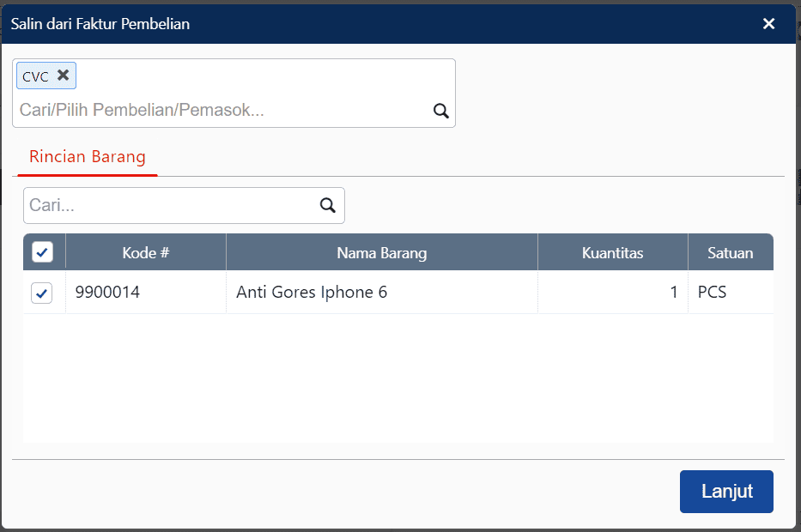The width and height of the screenshot is (801, 532).
Task: Toggle the checkbox beside Anti Gores Iphone 6
Action: [43, 292]
